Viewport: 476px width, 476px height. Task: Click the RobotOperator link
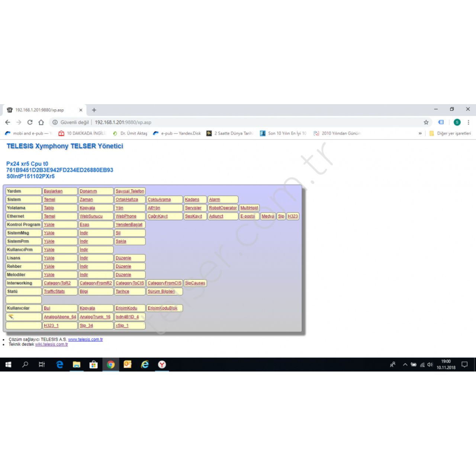(x=223, y=208)
